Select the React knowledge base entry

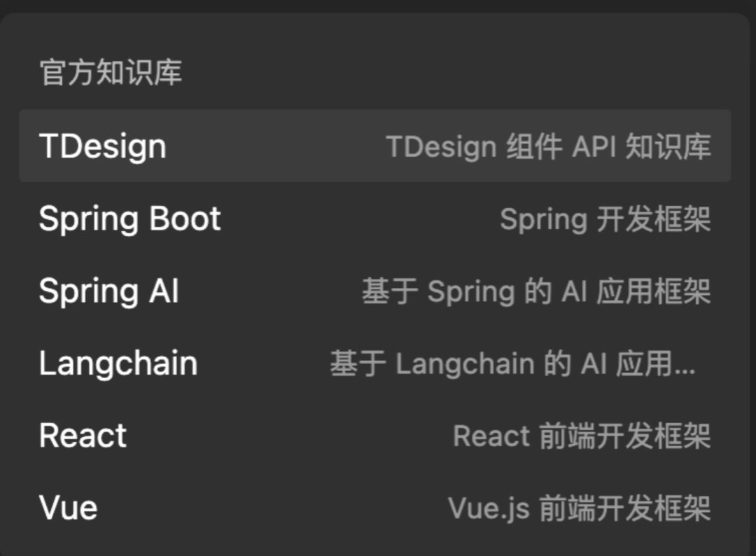[x=374, y=436]
